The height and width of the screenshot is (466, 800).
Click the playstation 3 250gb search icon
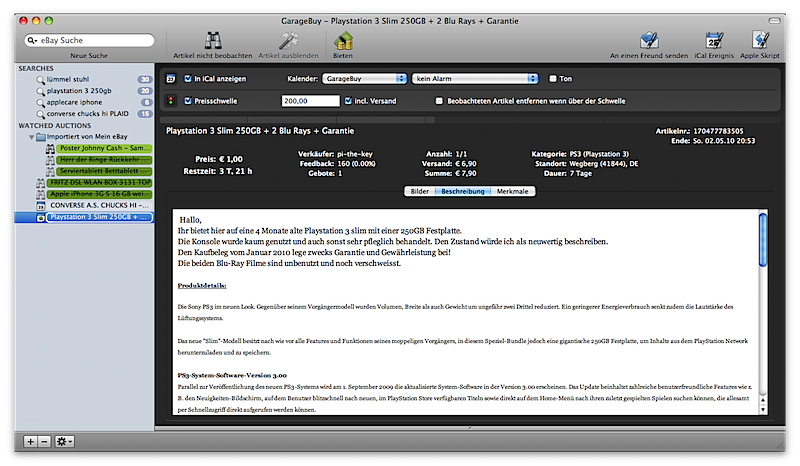click(40, 91)
